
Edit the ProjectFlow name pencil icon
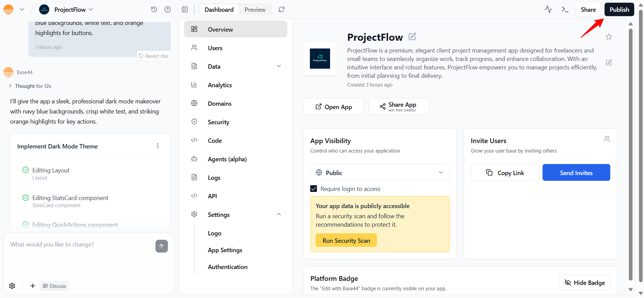(x=412, y=36)
